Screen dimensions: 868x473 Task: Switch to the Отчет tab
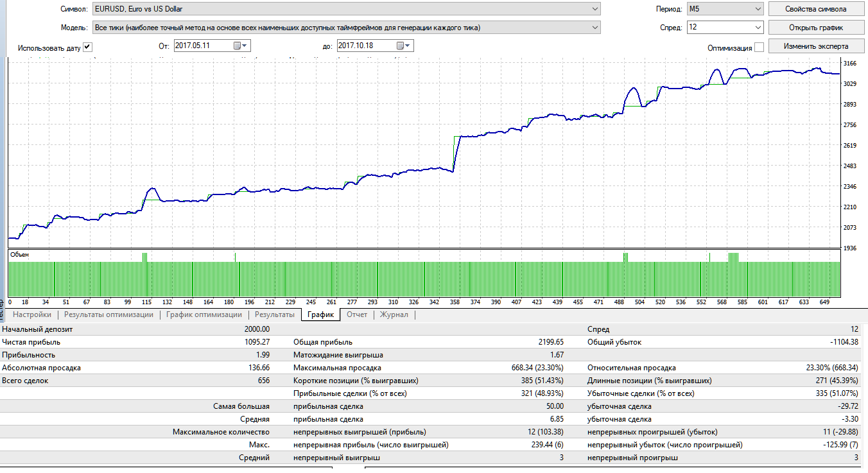pyautogui.click(x=357, y=314)
